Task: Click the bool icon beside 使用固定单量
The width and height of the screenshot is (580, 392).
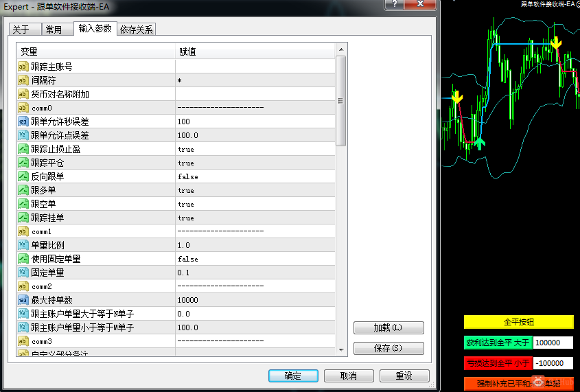Action: (x=23, y=259)
